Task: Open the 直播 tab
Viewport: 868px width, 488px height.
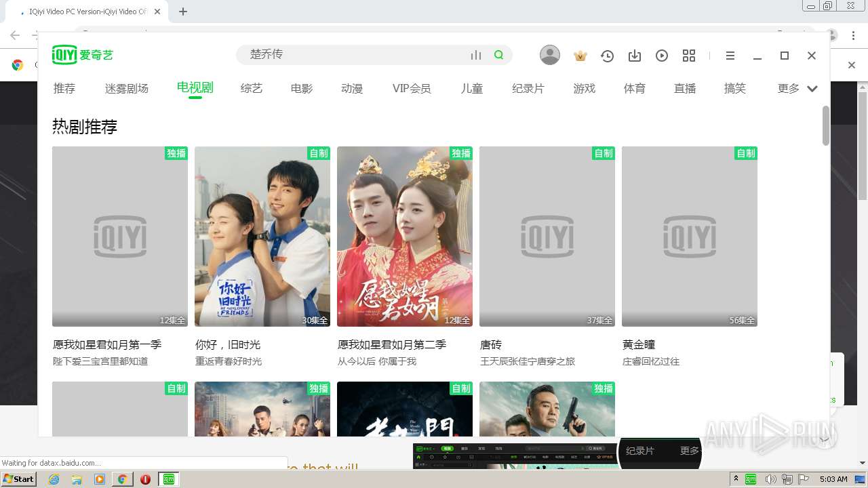Action: tap(685, 89)
